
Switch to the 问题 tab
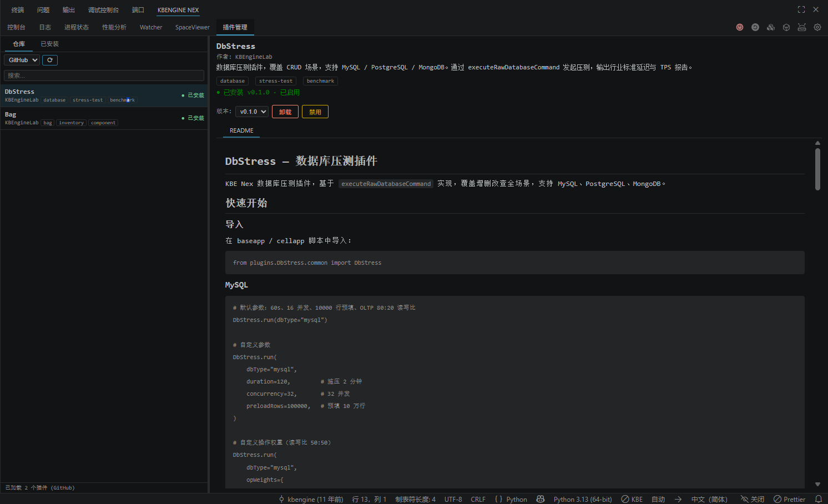pos(43,10)
